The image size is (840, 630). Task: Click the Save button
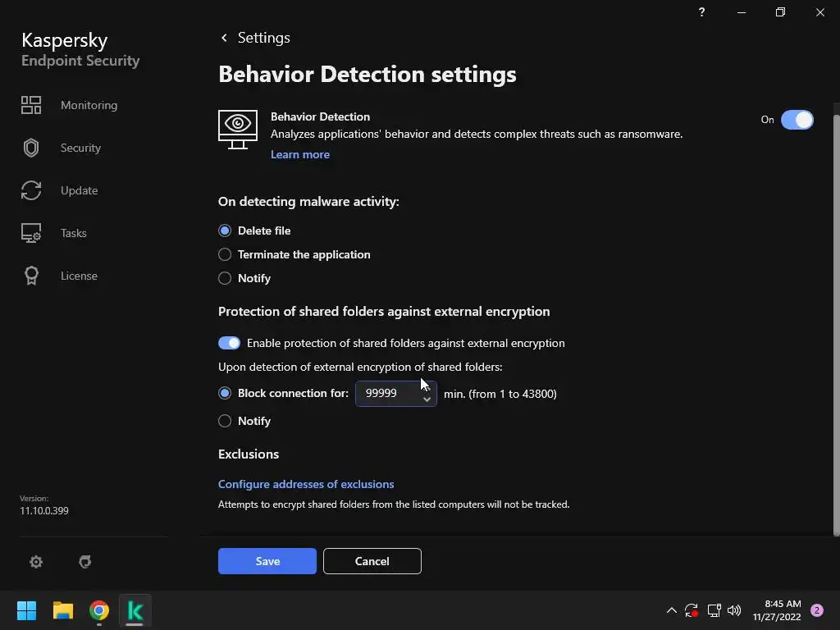[267, 561]
